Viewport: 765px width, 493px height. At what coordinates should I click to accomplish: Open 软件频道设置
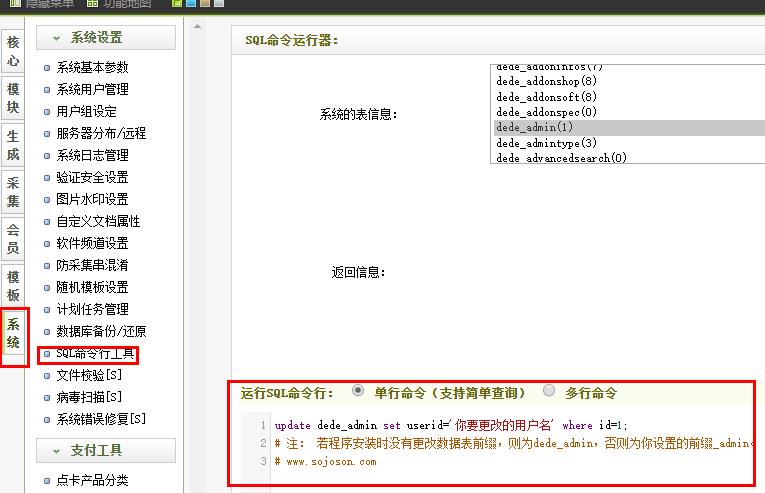click(92, 243)
